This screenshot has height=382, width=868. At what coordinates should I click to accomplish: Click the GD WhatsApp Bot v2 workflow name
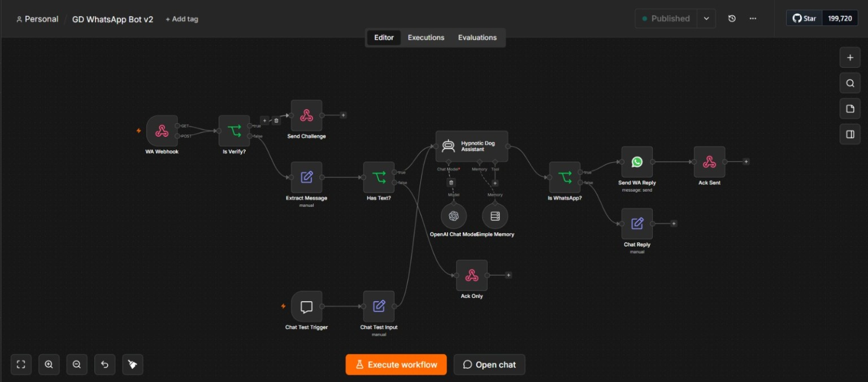(x=112, y=19)
